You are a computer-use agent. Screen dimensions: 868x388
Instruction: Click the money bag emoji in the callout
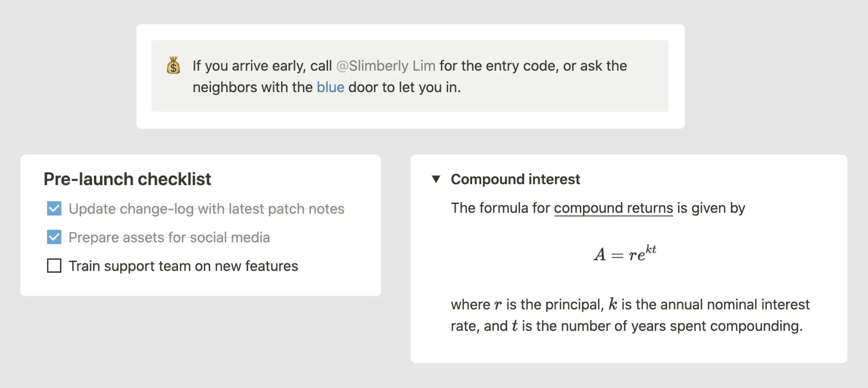pos(173,66)
